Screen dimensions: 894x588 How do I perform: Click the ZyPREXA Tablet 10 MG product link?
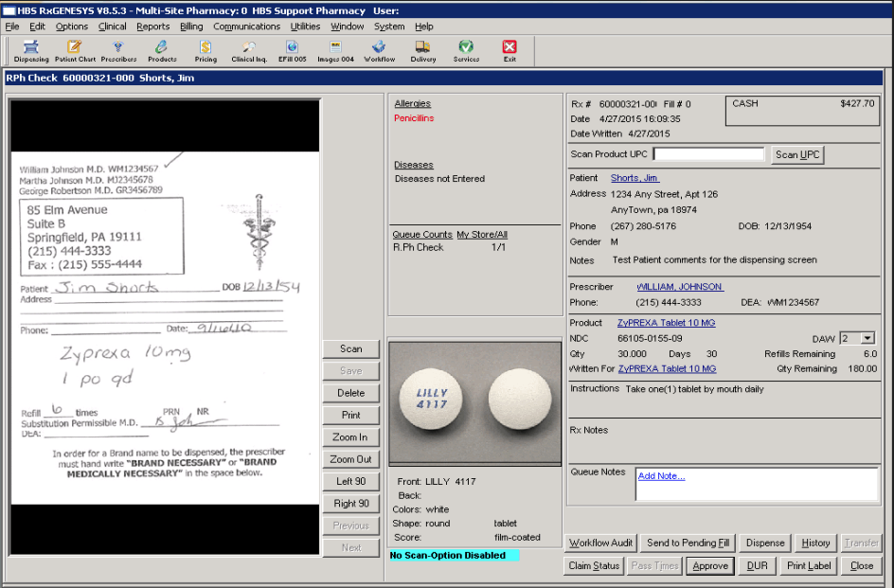(x=666, y=323)
